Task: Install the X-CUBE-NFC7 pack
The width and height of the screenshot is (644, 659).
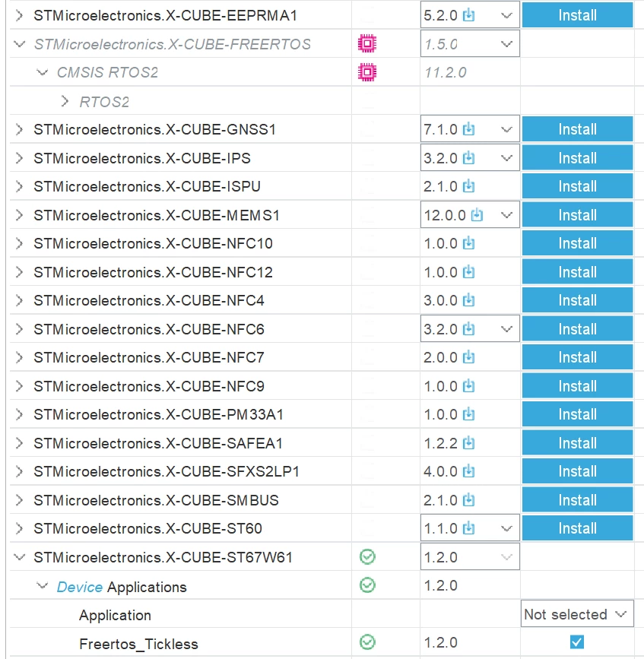Action: [x=577, y=357]
